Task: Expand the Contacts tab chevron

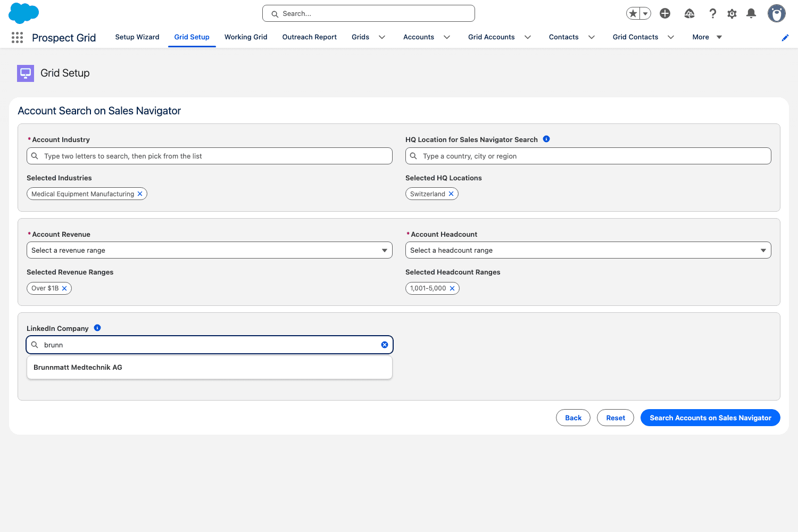Action: pyautogui.click(x=592, y=37)
